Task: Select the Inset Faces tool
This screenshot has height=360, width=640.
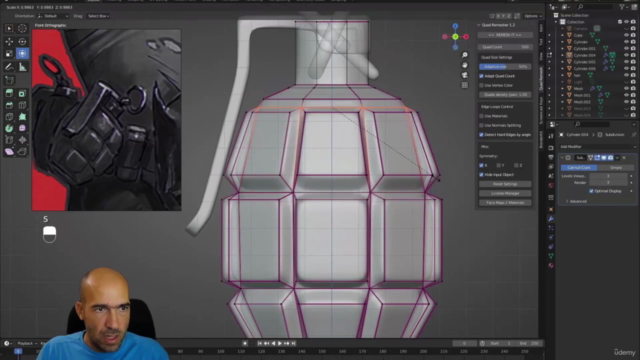Action: [22, 93]
